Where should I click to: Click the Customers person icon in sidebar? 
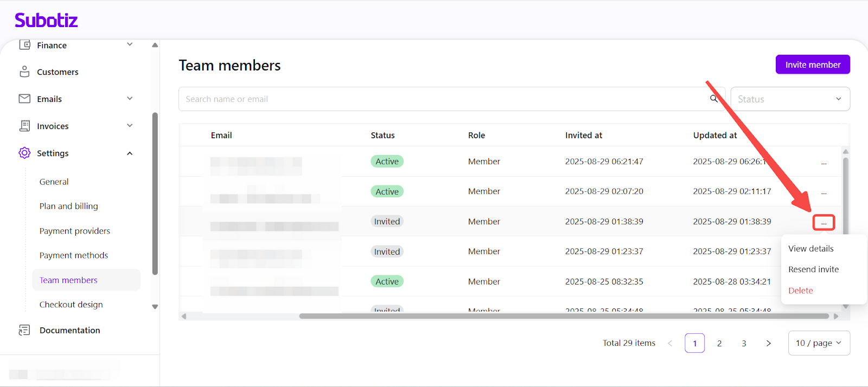tap(24, 72)
